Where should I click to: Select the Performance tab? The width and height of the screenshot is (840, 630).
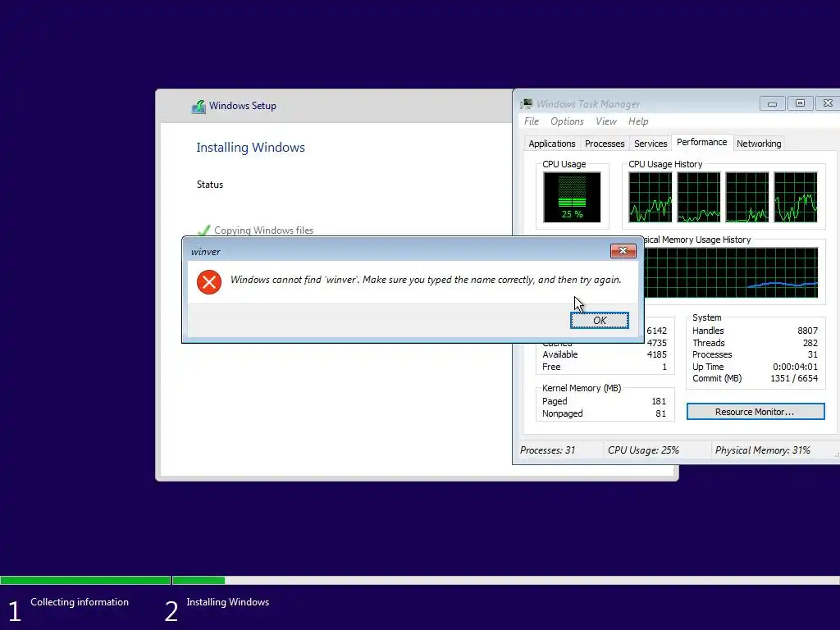point(702,142)
